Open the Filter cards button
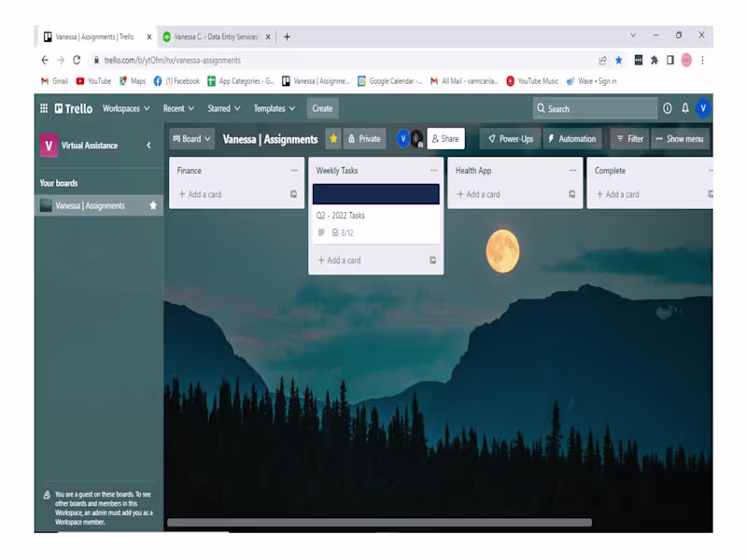Image resolution: width=747 pixels, height=560 pixels. point(629,138)
